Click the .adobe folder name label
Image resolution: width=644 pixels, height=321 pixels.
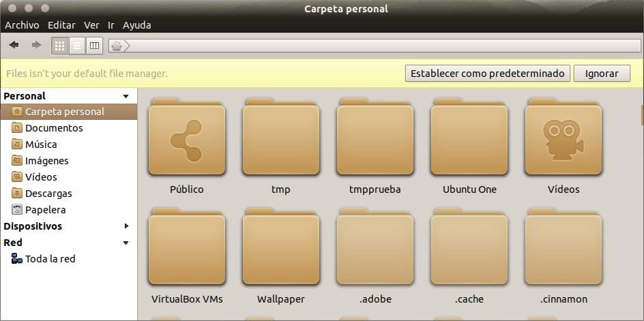pyautogui.click(x=375, y=299)
